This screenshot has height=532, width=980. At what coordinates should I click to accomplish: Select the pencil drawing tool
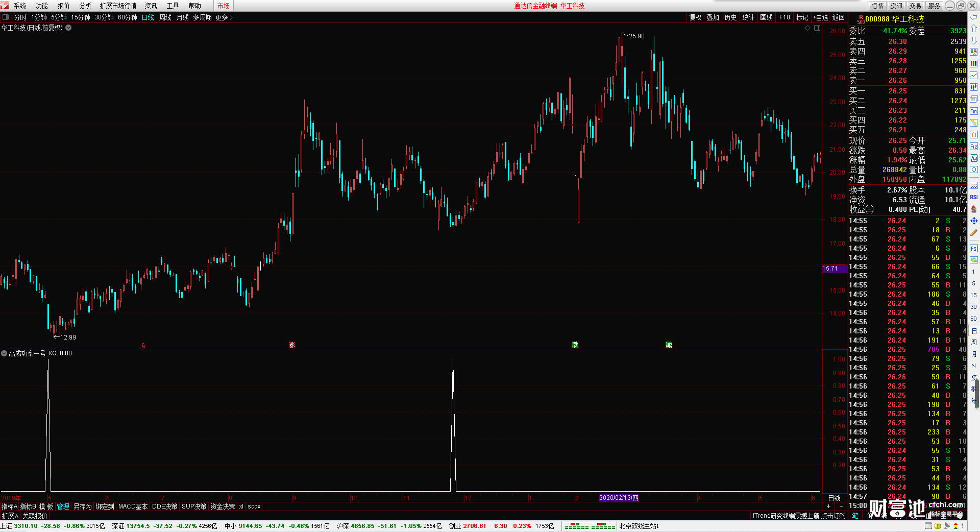coord(974,233)
